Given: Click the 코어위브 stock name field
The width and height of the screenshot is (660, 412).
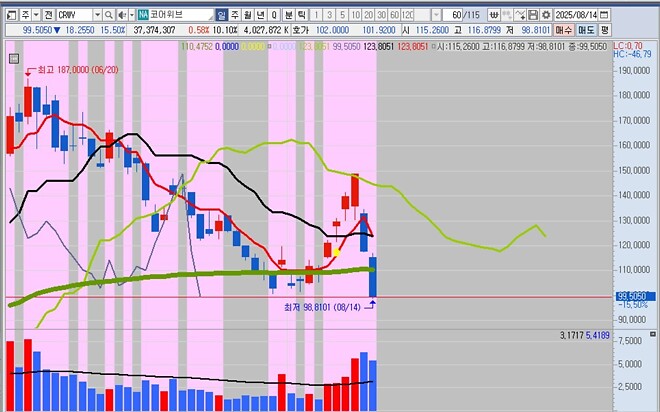Looking at the screenshot, I should (x=181, y=15).
